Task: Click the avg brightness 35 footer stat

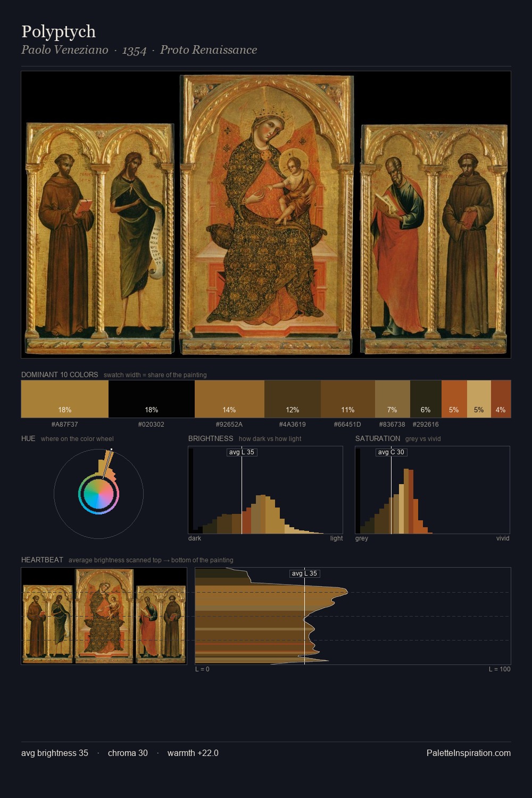Action: [55, 753]
